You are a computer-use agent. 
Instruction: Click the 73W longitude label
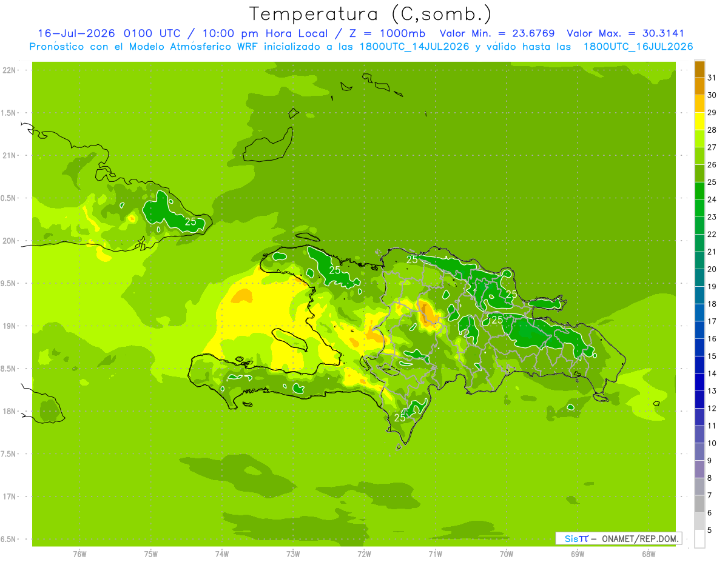(x=293, y=554)
